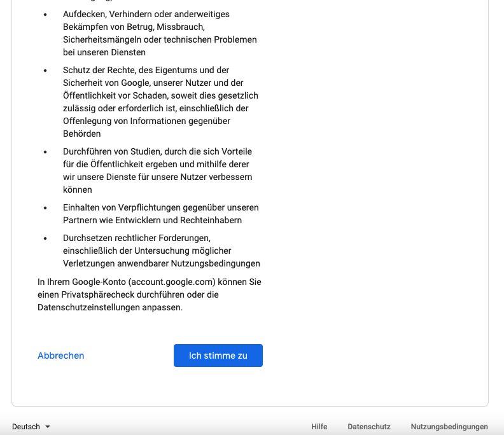The width and height of the screenshot is (504, 435).
Task: Open the Nutzungsbedingungen footer link
Action: 449,427
